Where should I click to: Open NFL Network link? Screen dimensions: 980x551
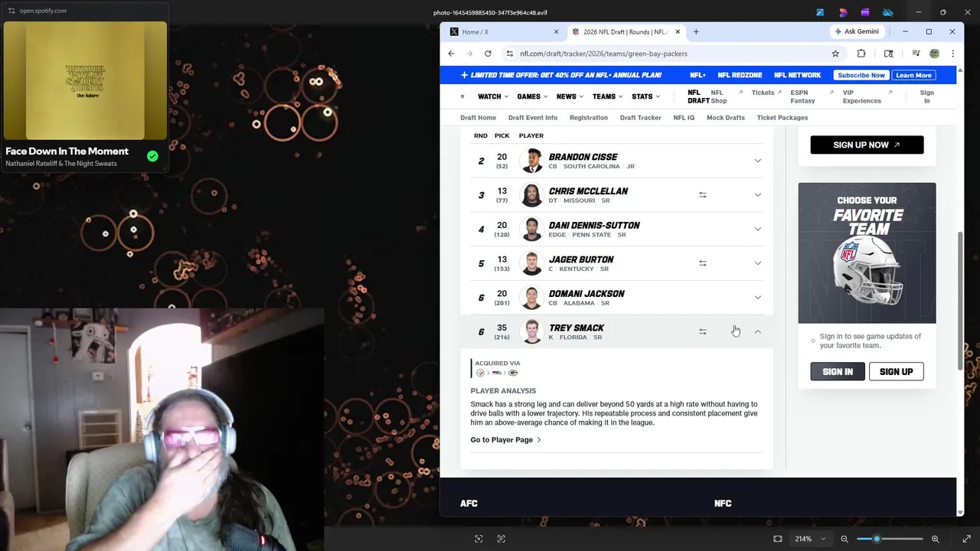pos(797,75)
